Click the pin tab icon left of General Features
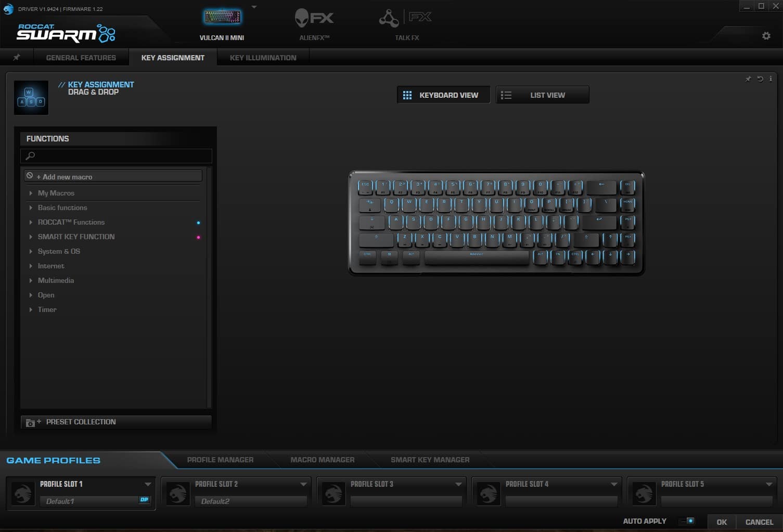Screen dimensions: 783x532 click(17, 57)
